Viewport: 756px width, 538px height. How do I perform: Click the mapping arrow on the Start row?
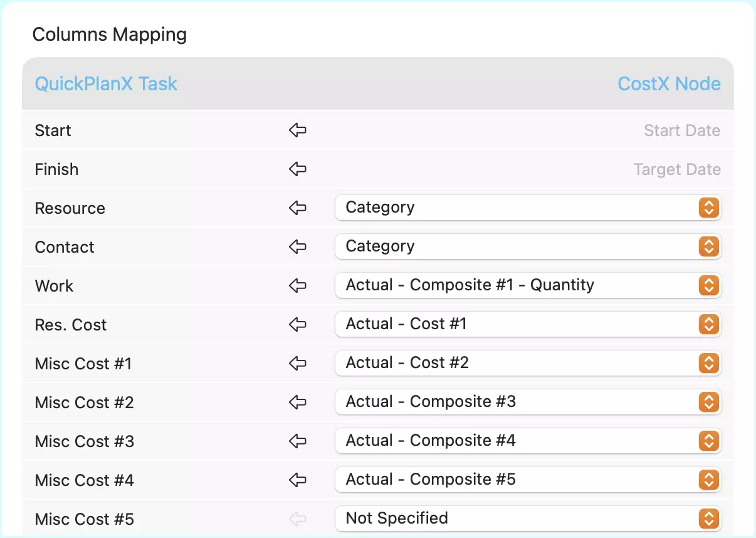(297, 130)
